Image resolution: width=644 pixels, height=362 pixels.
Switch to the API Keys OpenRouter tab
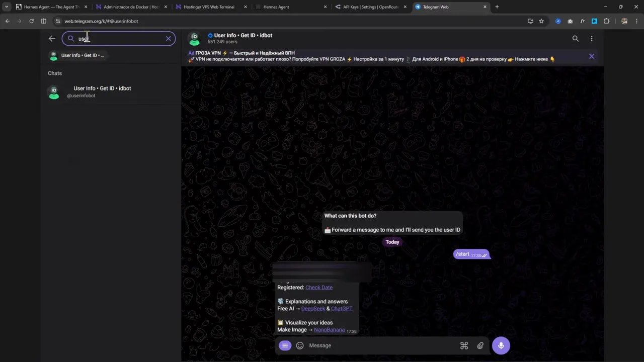(x=371, y=7)
